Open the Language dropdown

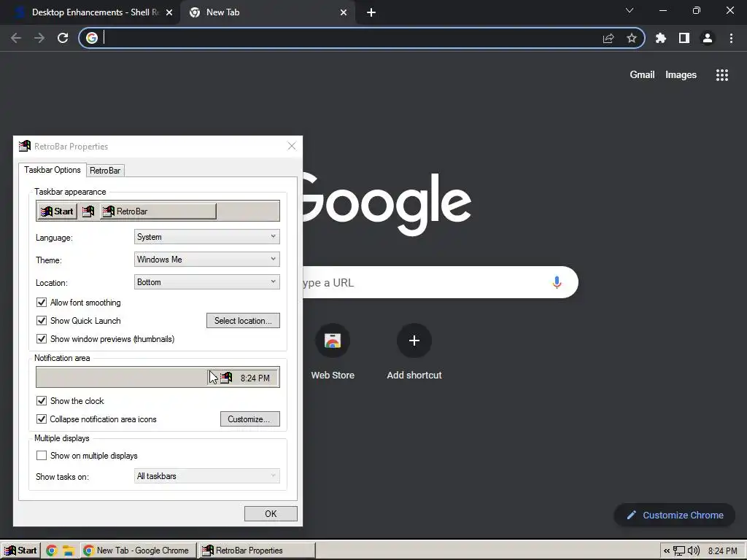pos(206,237)
